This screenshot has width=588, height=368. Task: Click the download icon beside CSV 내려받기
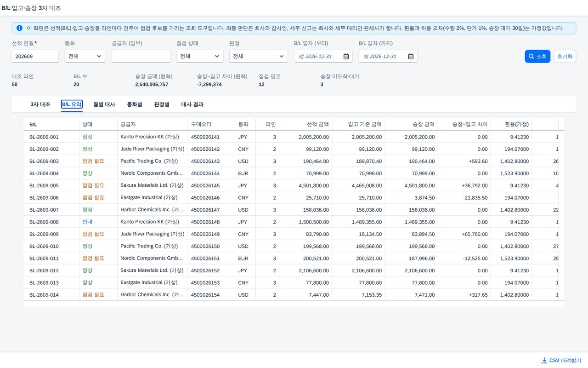[x=544, y=360]
